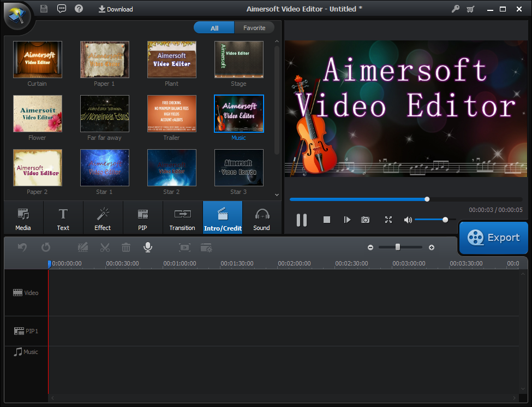Open the main application logo menu
The width and height of the screenshot is (532, 407).
(16, 15)
